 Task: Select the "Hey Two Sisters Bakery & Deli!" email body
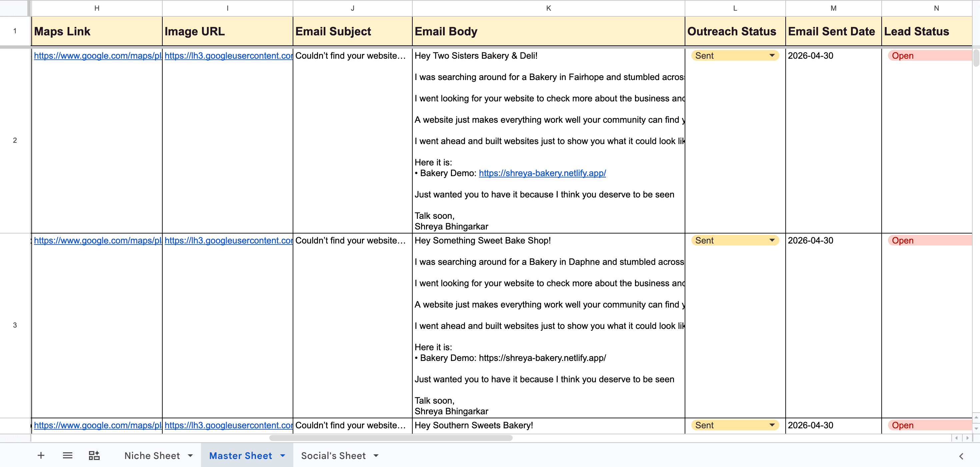click(x=549, y=140)
